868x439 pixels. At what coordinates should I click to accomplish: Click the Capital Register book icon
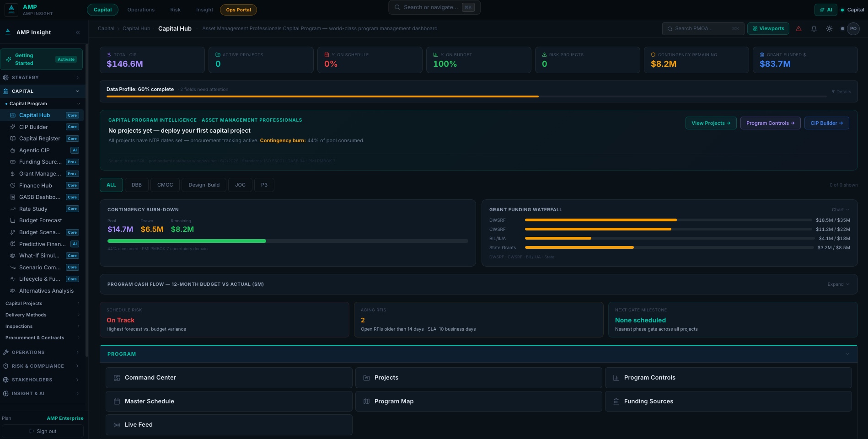pyautogui.click(x=13, y=139)
